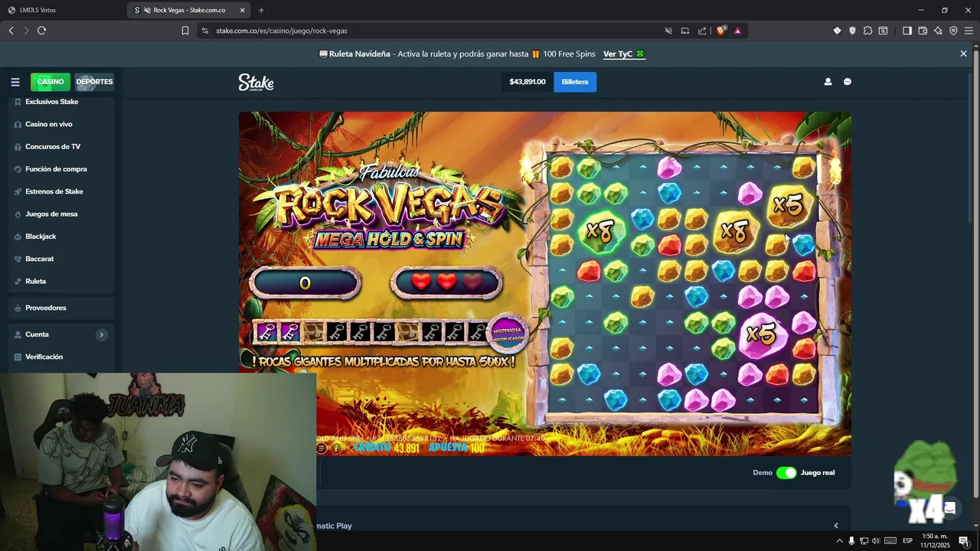Switch the Demo / Juego real toggle

coord(786,473)
